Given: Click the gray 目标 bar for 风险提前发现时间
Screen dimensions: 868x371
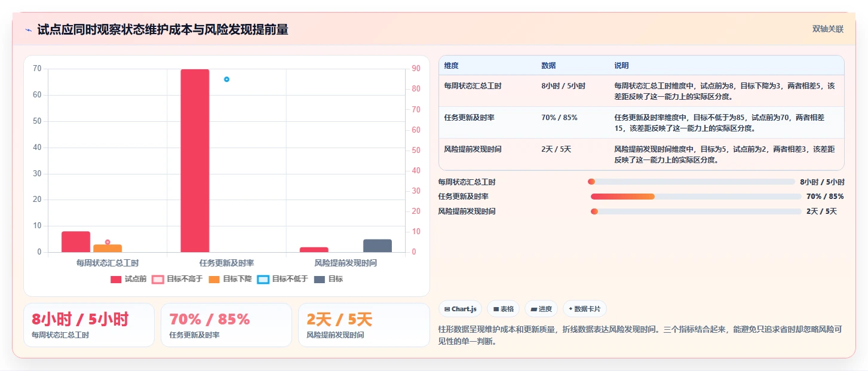Looking at the screenshot, I should [378, 246].
